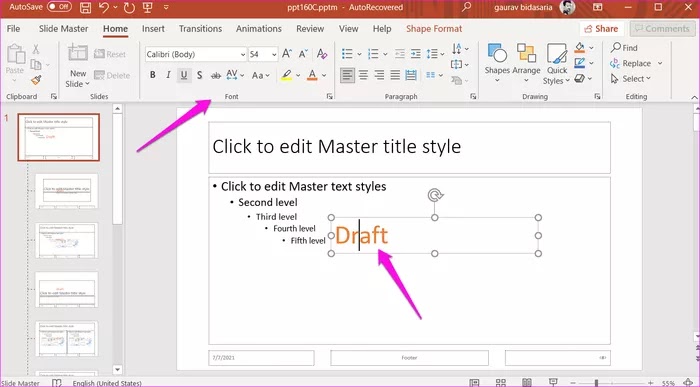Click the Format Painter brush icon
This screenshot has height=387, width=700.
(36, 80)
